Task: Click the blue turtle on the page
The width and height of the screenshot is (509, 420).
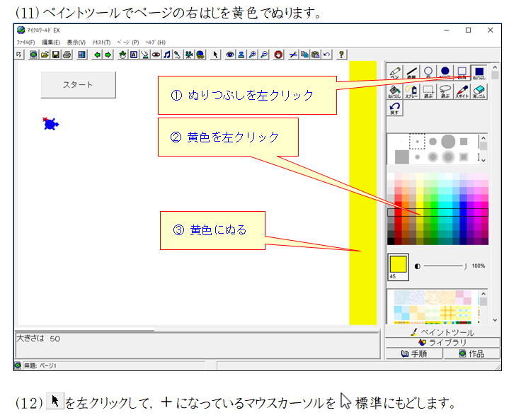Action: click(50, 124)
